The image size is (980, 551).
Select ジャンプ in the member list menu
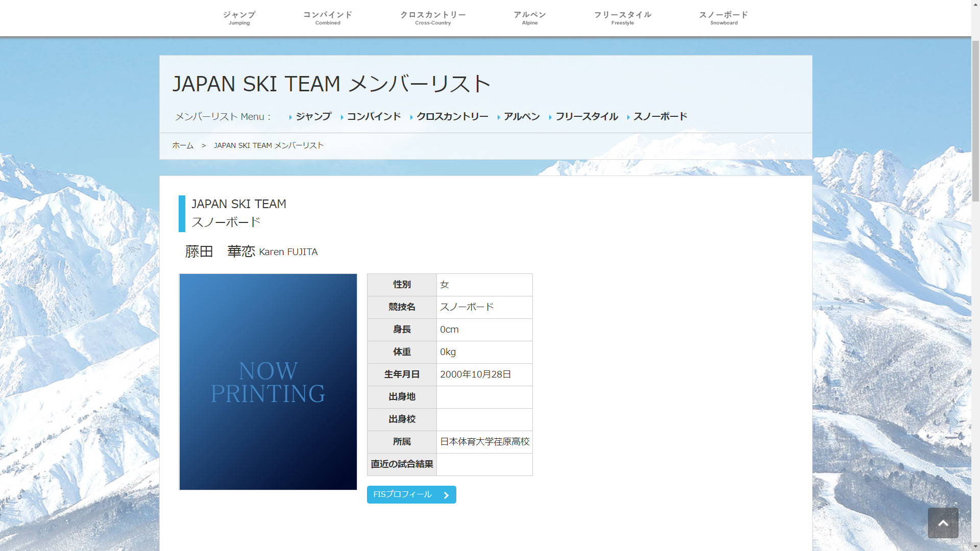(x=313, y=116)
